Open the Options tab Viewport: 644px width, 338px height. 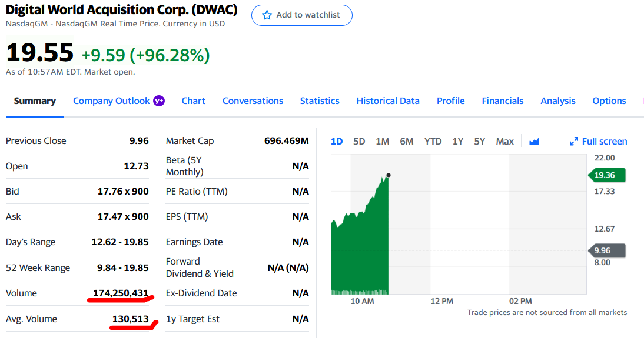point(609,101)
